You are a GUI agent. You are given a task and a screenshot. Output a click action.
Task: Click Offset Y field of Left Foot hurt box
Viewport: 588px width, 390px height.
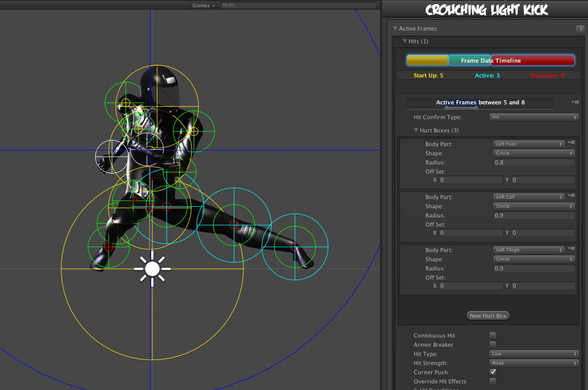pyautogui.click(x=543, y=180)
